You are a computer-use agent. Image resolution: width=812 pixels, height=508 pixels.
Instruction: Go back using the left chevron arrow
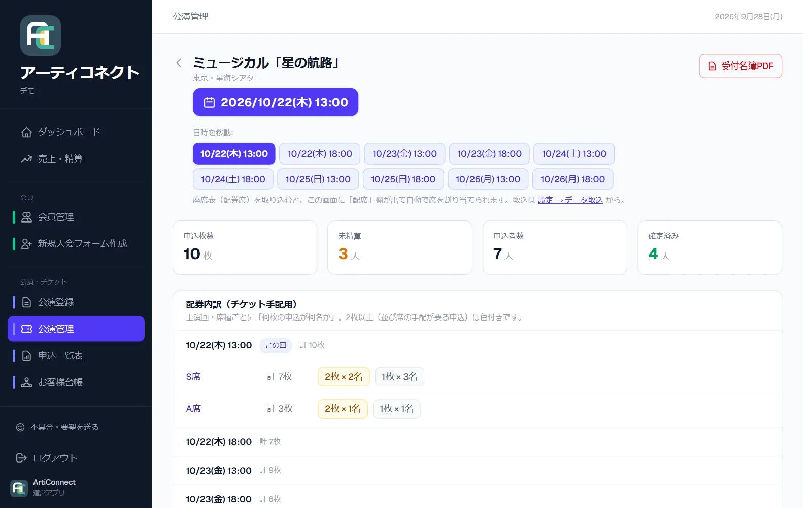[x=179, y=63]
